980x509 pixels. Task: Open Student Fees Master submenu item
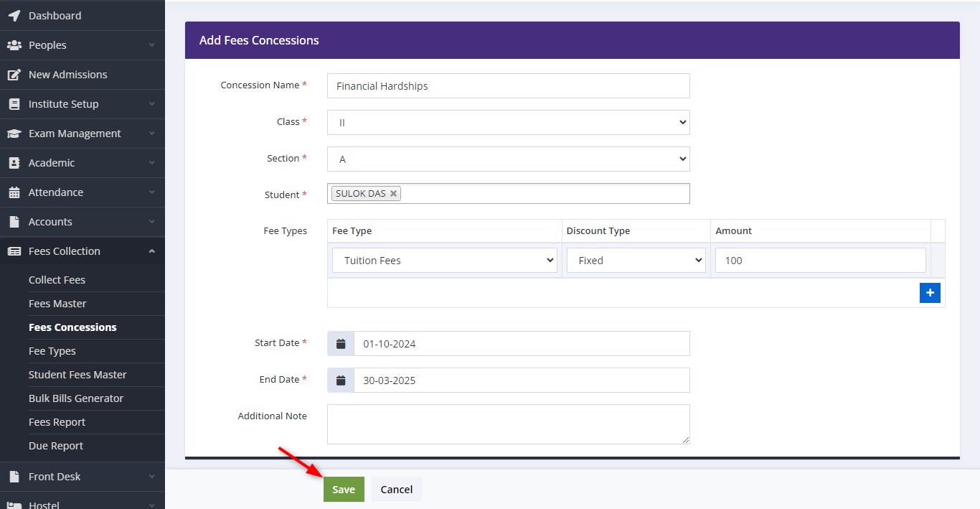(x=77, y=375)
